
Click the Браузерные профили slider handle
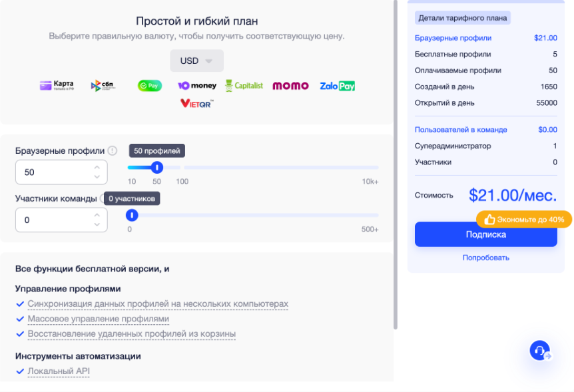coord(157,168)
